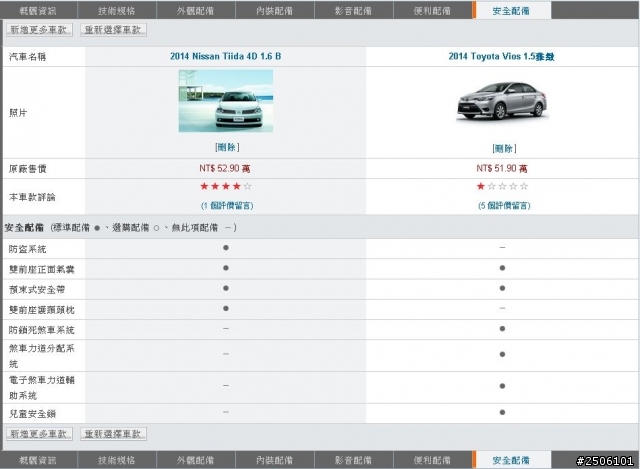Screen dimensions: 640x469
Task: Click Toyota's 煞車力道分配系統 dot
Action: [x=502, y=354]
